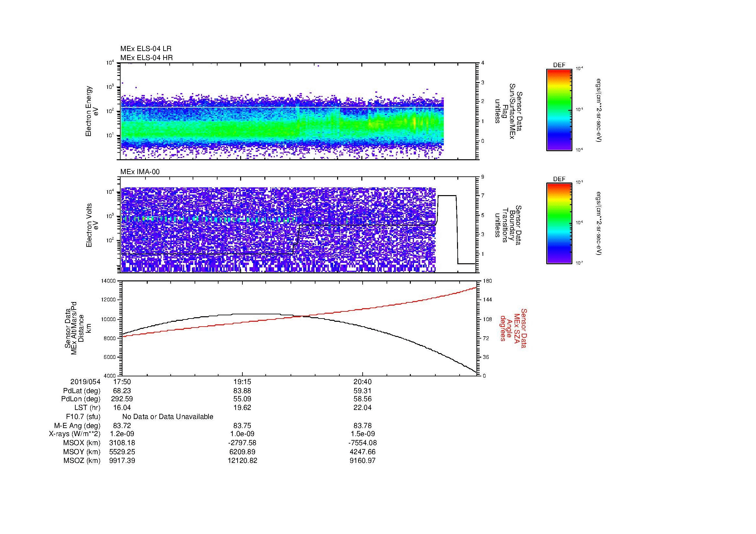Screen dimensions: 756x534
Task: Select the 'MEx ELS-04 LR' title
Action: (146, 49)
